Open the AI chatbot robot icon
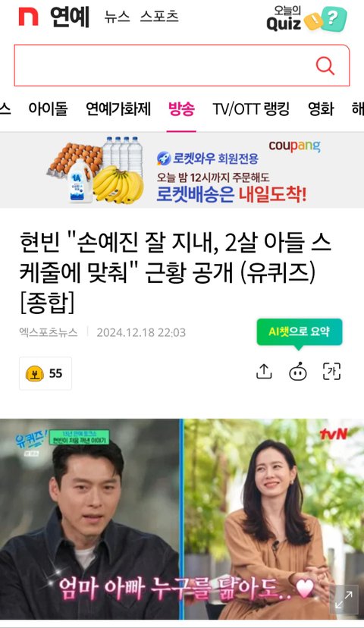The width and height of the screenshot is (364, 628). click(298, 372)
